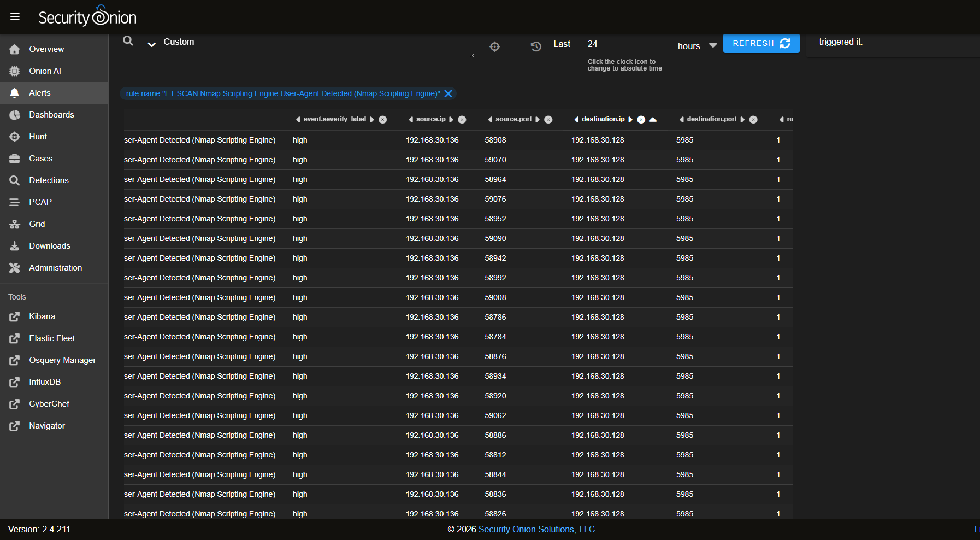This screenshot has height=540, width=980.
Task: Click the Cases briefcase icon
Action: coord(15,159)
